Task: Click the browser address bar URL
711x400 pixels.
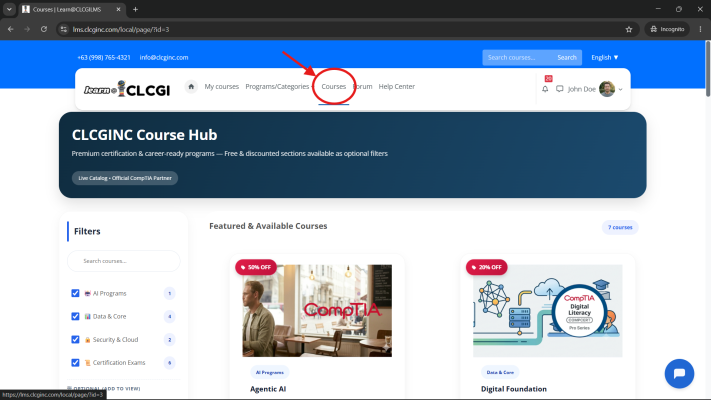Action: [121, 29]
